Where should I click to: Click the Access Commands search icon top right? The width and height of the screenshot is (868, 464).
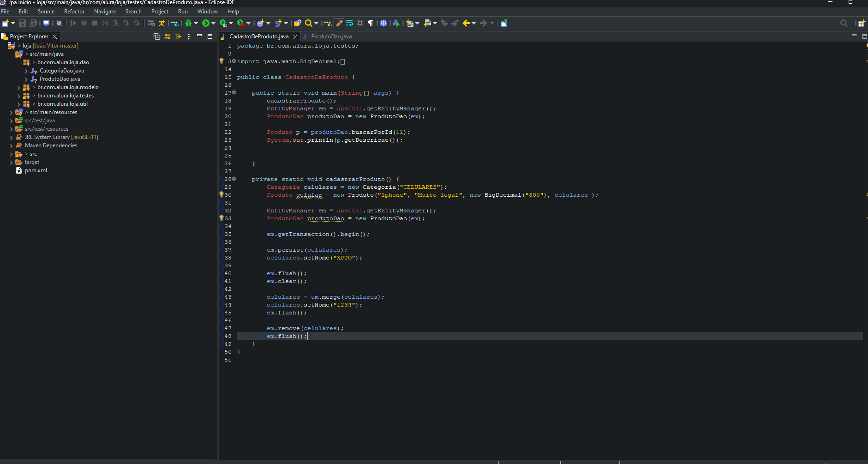point(844,23)
